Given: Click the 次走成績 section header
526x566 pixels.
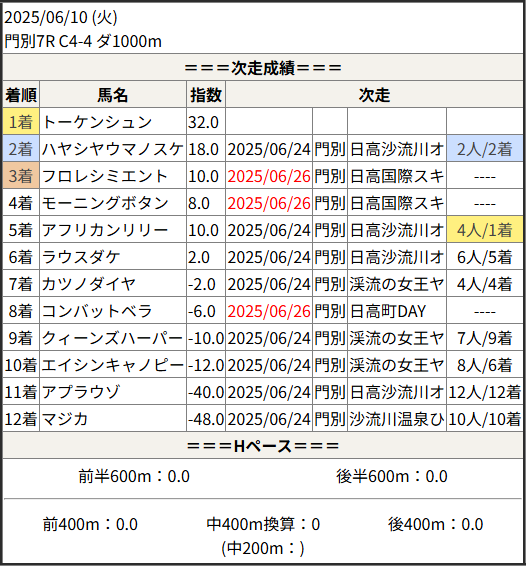Looking at the screenshot, I should 263,68.
